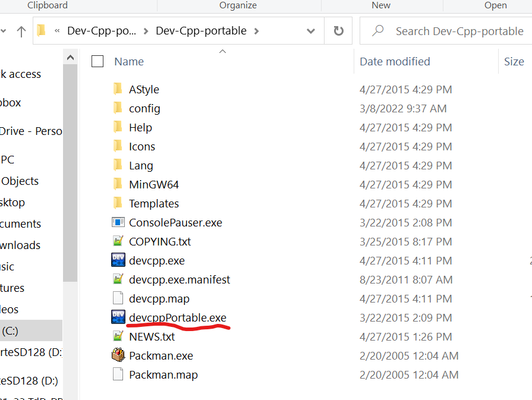Expand the chevron after Dev-Cpp-portable breadcrumb
The image size is (532, 400).
click(257, 31)
